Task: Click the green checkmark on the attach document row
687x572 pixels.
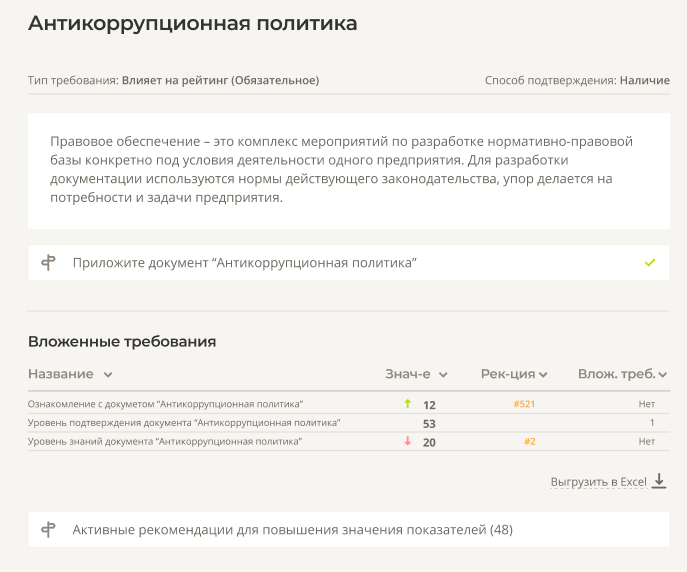Action: [x=650, y=263]
